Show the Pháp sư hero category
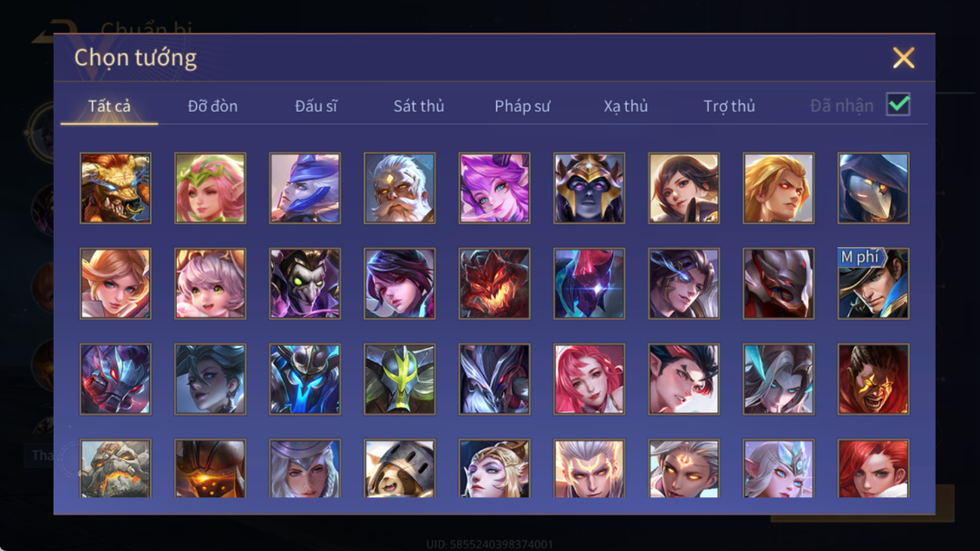The width and height of the screenshot is (980, 551). [x=522, y=107]
